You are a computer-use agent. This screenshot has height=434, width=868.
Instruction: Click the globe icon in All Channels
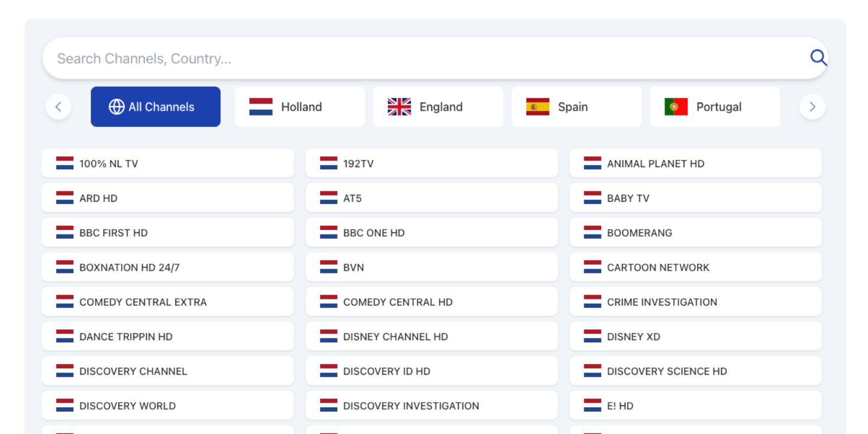point(116,107)
